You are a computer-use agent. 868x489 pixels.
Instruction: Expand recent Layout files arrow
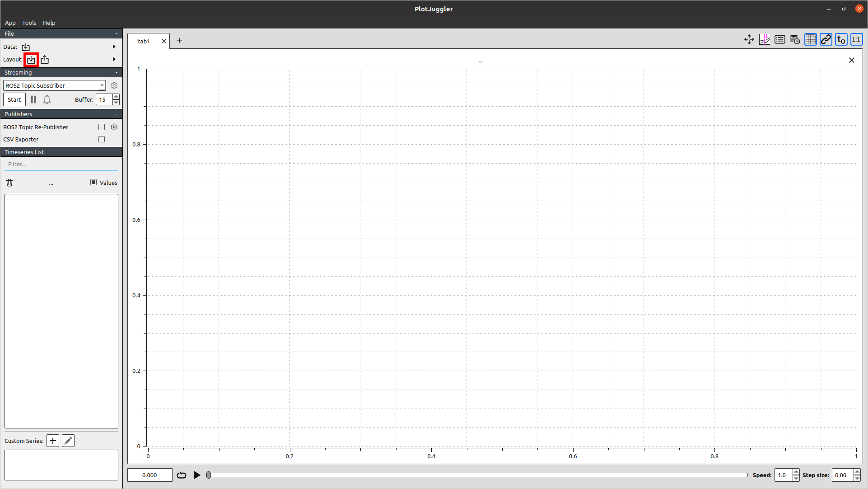(114, 60)
